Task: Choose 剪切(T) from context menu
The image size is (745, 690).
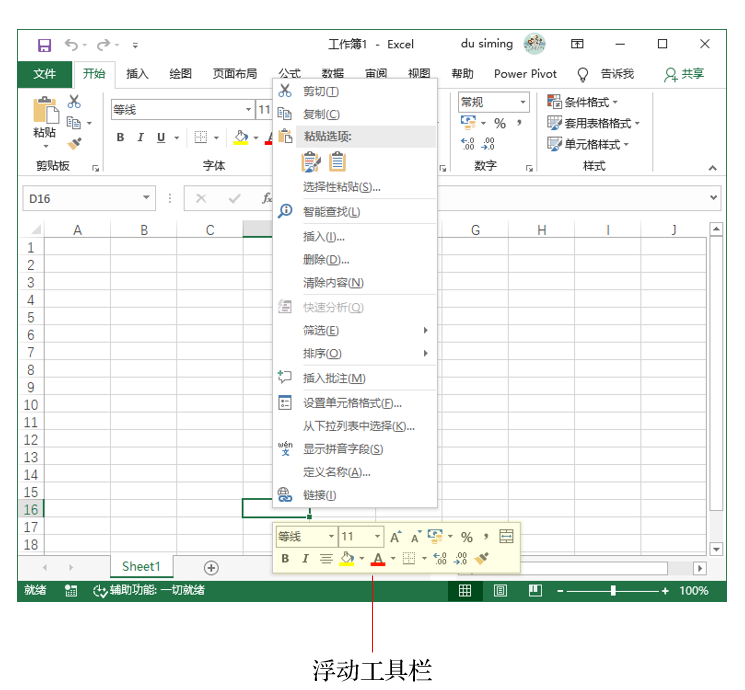Action: 355,91
